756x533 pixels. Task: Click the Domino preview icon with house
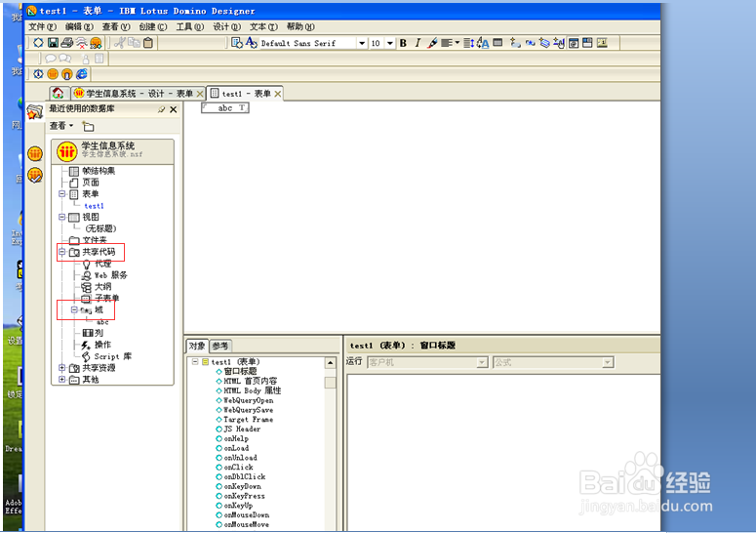pyautogui.click(x=67, y=74)
